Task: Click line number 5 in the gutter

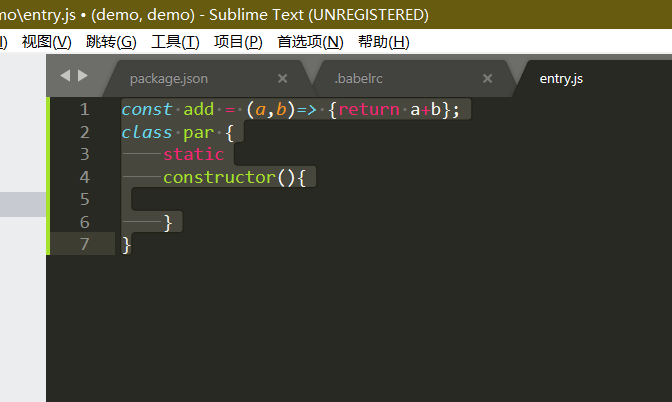Action: (x=84, y=200)
